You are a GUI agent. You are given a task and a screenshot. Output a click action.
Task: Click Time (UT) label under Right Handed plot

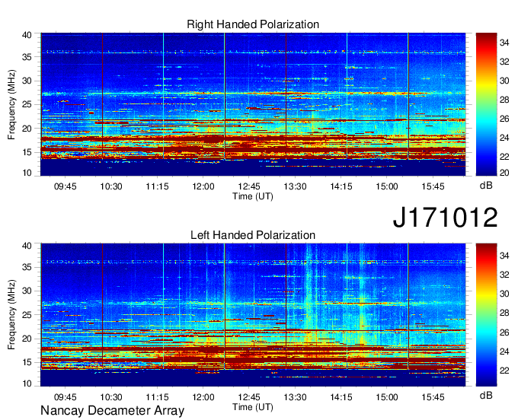pyautogui.click(x=253, y=196)
